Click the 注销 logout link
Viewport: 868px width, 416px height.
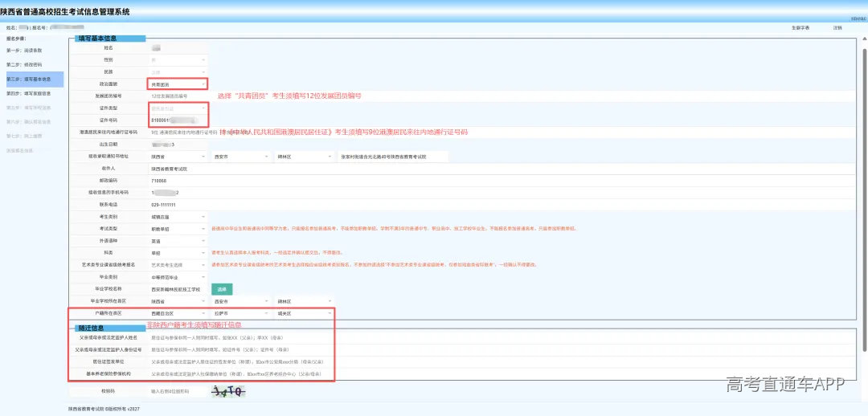(837, 27)
